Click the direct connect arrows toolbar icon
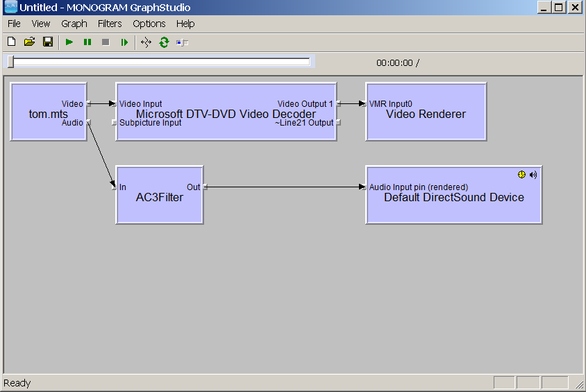 [x=146, y=42]
